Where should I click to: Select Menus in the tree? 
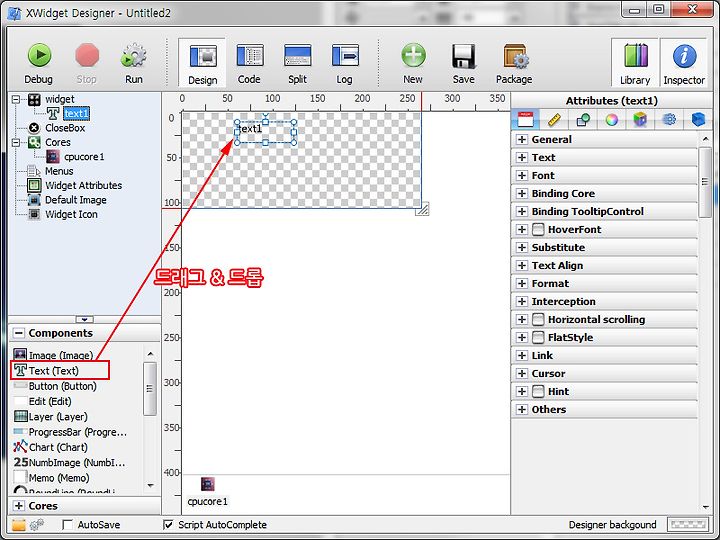tap(59, 171)
